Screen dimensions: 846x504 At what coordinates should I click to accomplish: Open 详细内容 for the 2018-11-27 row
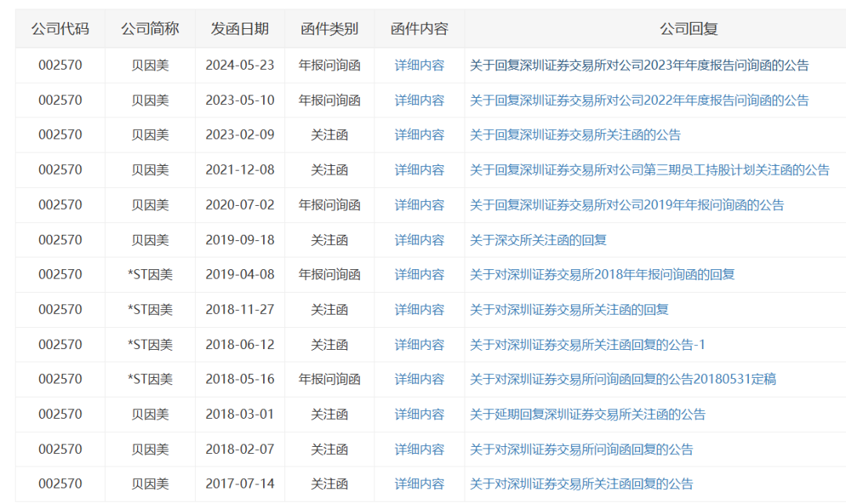click(x=419, y=309)
